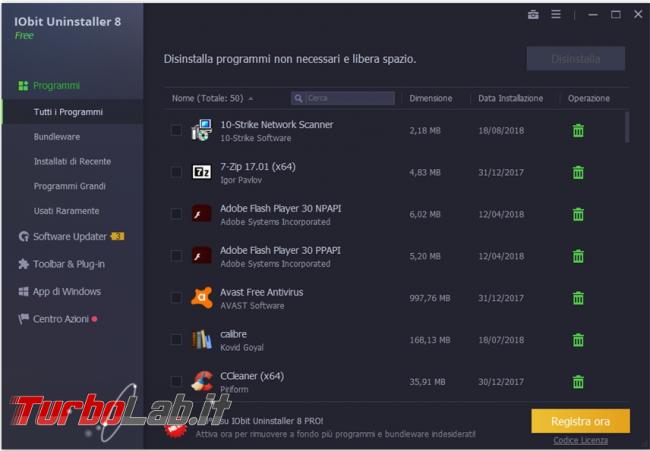Sort by Nome column arrow
Screen dimensions: 650x451
click(x=251, y=99)
